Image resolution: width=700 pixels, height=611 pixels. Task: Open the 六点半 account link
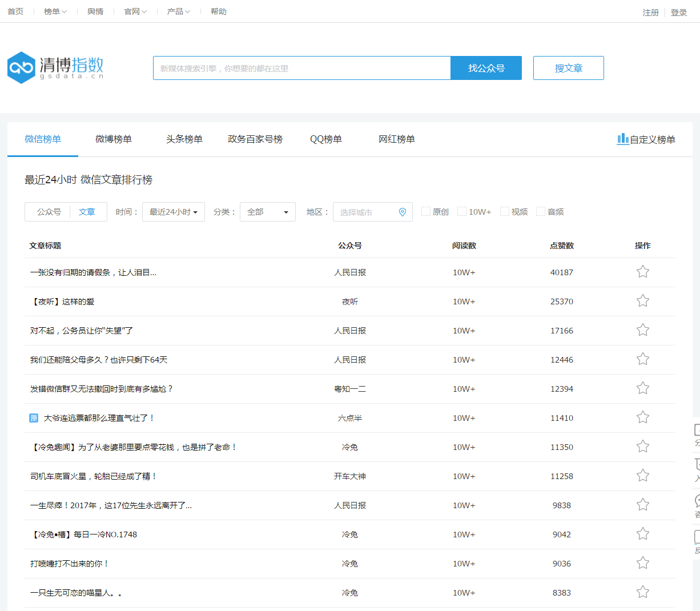click(x=350, y=418)
